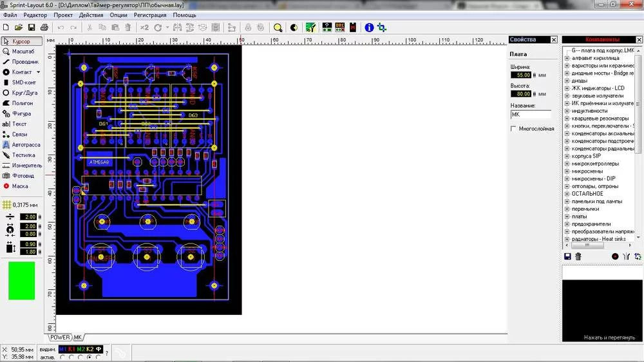Select the Проводник track tool
Image resolution: width=644 pixels, height=362 pixels.
point(22,62)
